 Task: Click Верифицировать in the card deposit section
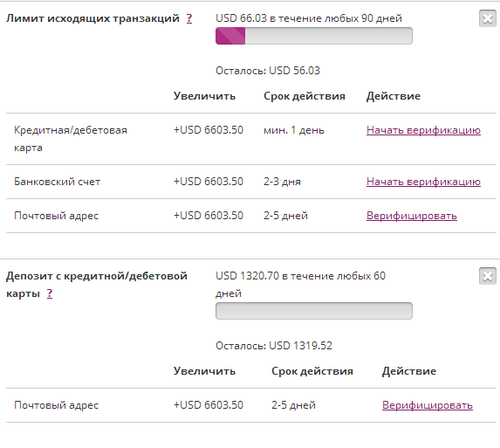tap(428, 405)
